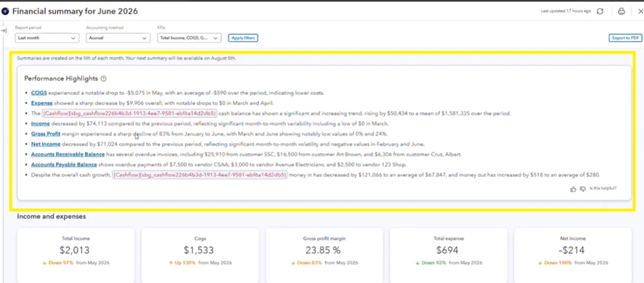644x283 pixels.
Task: Open Accounts Payable Balance link
Action: click(x=63, y=164)
